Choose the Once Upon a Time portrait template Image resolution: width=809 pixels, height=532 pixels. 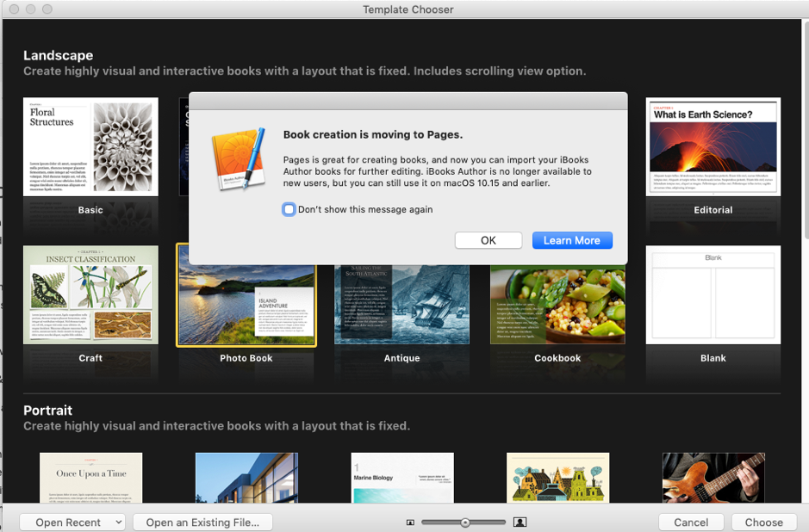tap(90, 478)
